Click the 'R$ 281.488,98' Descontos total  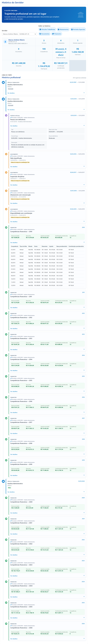click(x=19, y=63)
